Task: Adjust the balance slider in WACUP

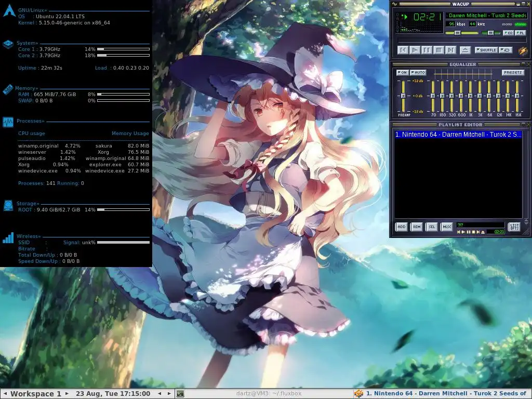Action: click(x=490, y=33)
